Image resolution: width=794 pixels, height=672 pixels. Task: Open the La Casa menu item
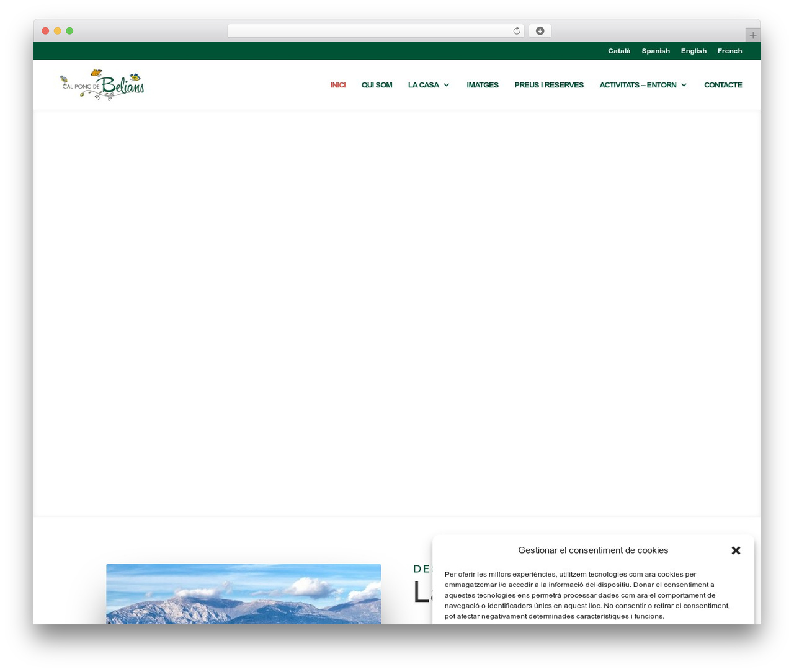click(x=424, y=85)
